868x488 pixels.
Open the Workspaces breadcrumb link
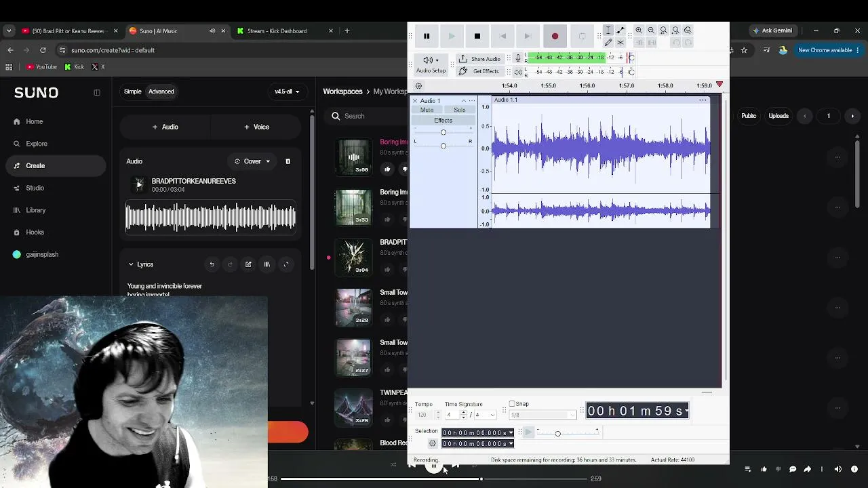(x=342, y=91)
